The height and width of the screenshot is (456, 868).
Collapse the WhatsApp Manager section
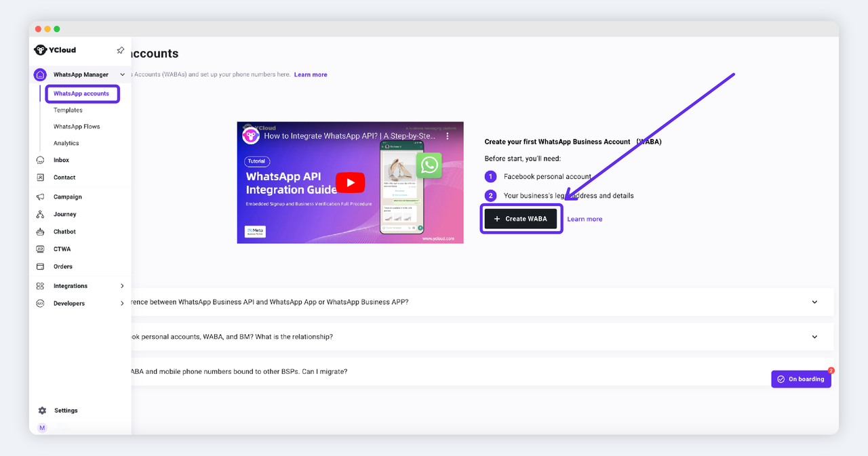pyautogui.click(x=122, y=75)
